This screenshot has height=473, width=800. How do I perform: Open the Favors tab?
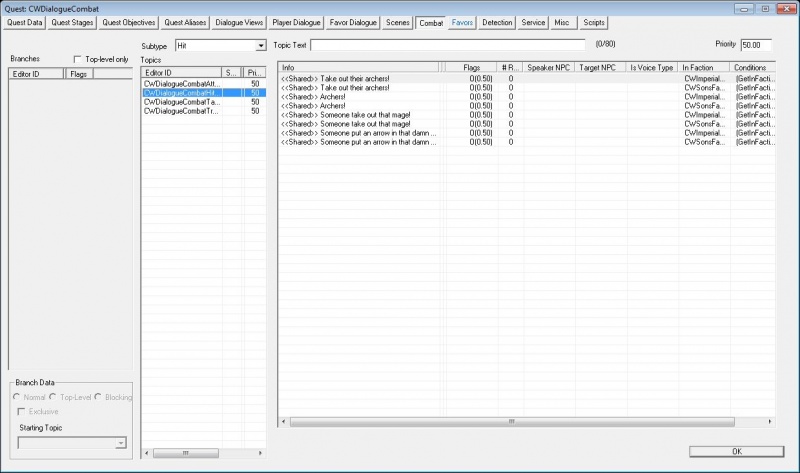point(462,22)
